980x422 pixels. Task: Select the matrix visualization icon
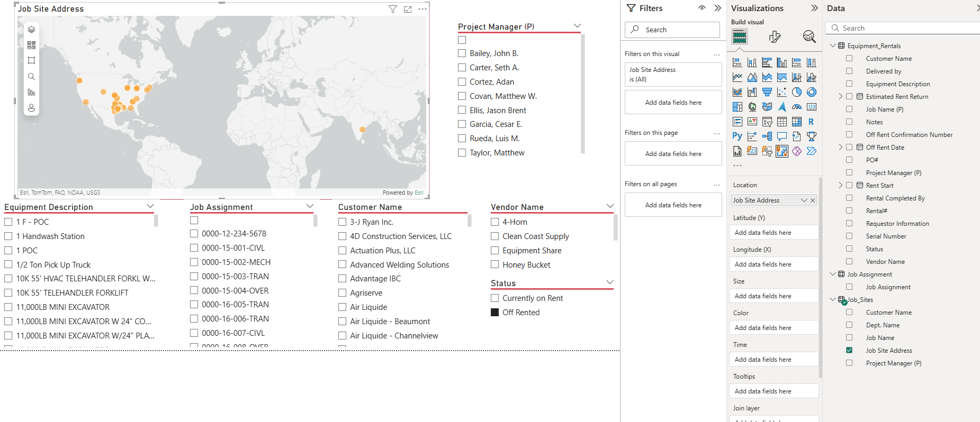click(x=797, y=122)
